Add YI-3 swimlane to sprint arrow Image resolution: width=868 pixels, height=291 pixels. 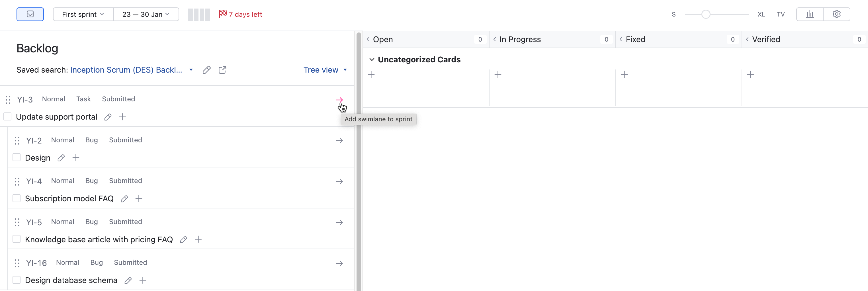click(x=339, y=100)
